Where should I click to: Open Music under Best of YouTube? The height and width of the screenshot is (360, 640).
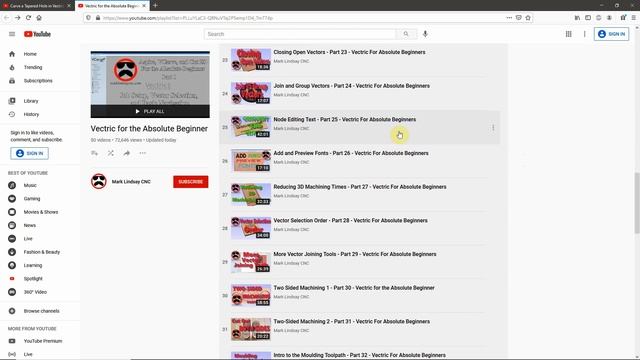(30, 185)
